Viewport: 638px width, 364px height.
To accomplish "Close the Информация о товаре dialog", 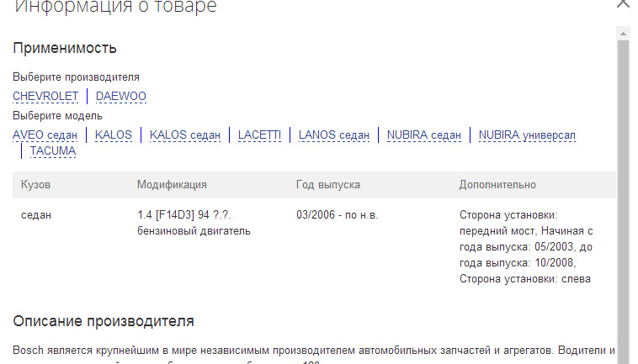I will pyautogui.click(x=623, y=3).
